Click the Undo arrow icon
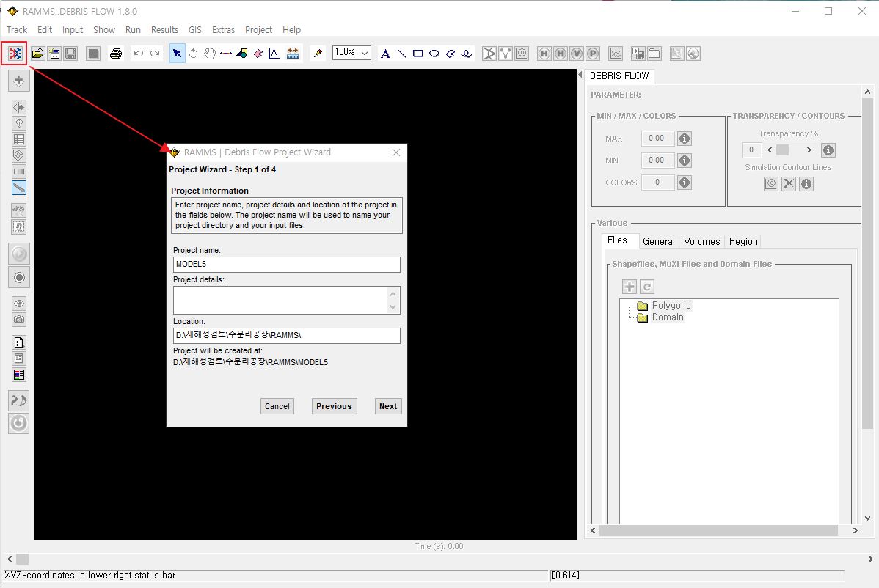879x588 pixels. coord(139,54)
